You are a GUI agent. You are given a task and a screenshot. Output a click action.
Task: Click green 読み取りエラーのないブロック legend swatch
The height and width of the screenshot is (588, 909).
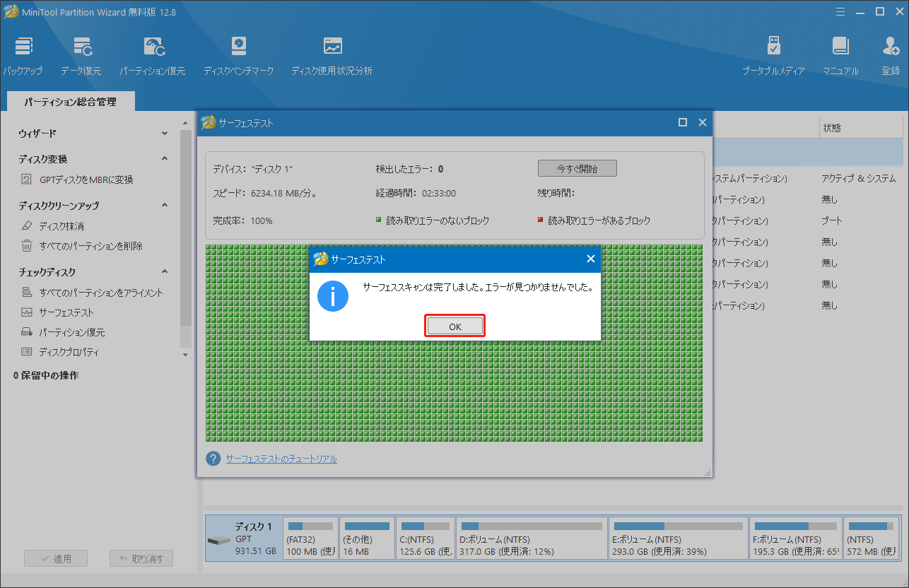379,220
